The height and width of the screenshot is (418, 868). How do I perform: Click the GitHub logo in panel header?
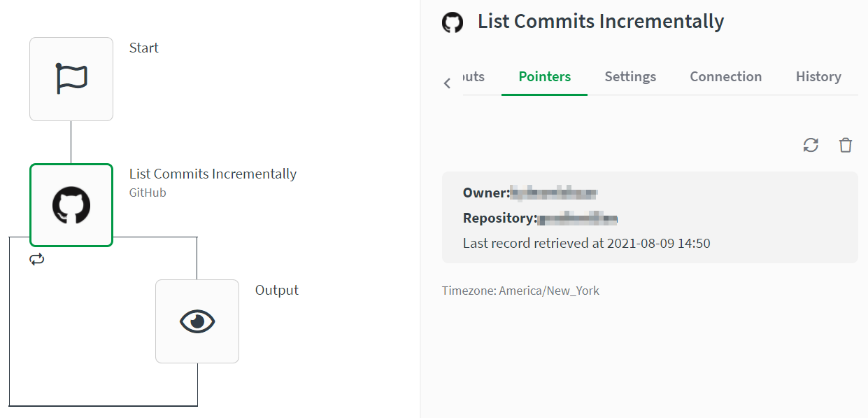[x=453, y=22]
